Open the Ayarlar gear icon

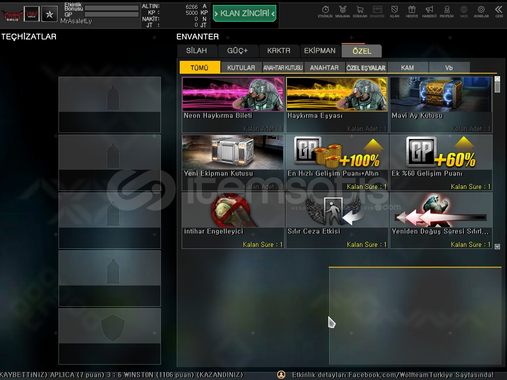coord(481,11)
